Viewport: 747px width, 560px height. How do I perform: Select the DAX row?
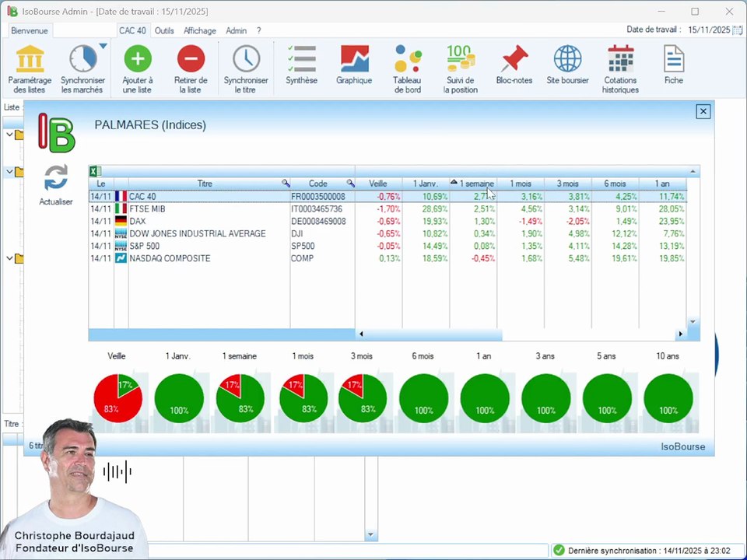click(x=388, y=221)
